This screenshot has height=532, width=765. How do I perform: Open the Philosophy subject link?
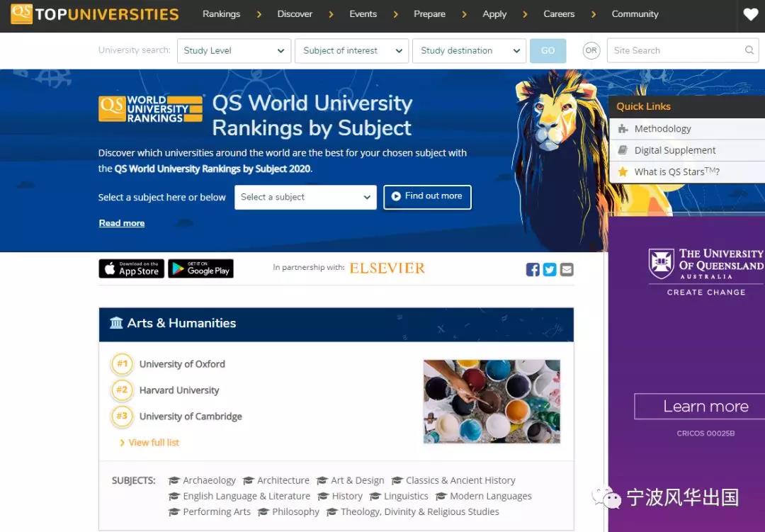(x=295, y=511)
